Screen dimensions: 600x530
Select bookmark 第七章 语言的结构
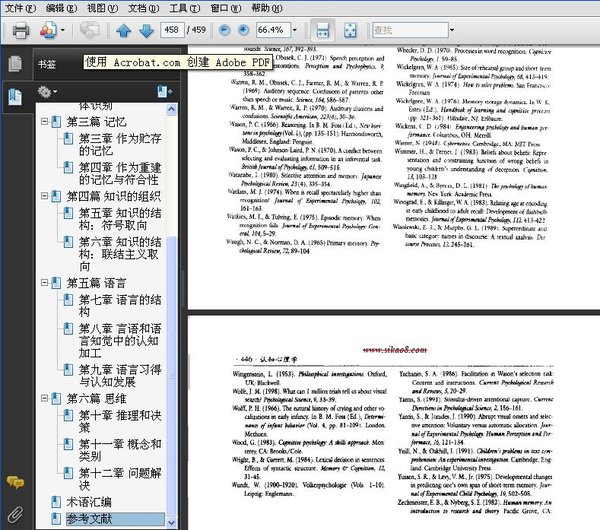(120, 306)
